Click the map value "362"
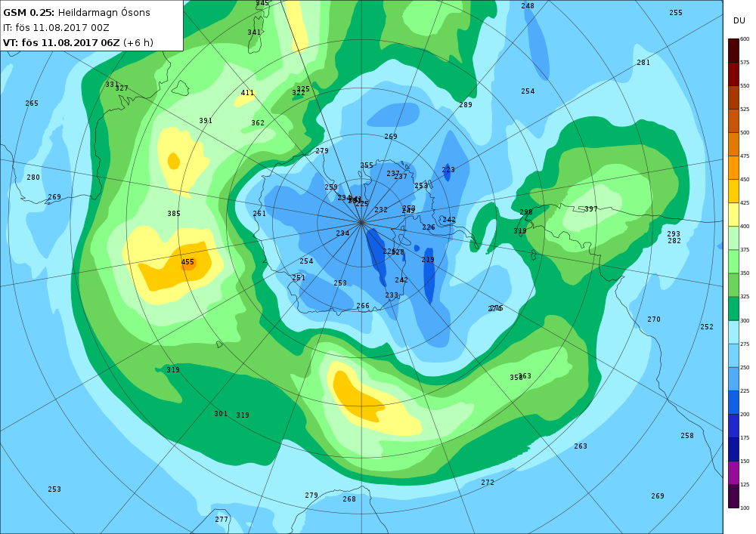756x534 pixels. (x=258, y=123)
